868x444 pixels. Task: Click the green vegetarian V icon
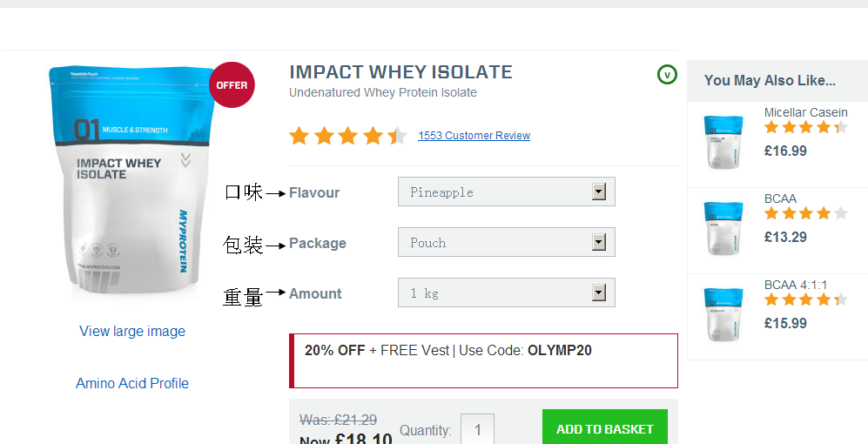[667, 75]
